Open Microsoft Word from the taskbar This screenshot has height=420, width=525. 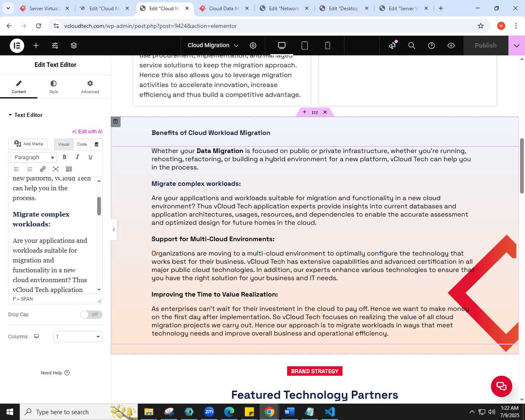pyautogui.click(x=290, y=412)
